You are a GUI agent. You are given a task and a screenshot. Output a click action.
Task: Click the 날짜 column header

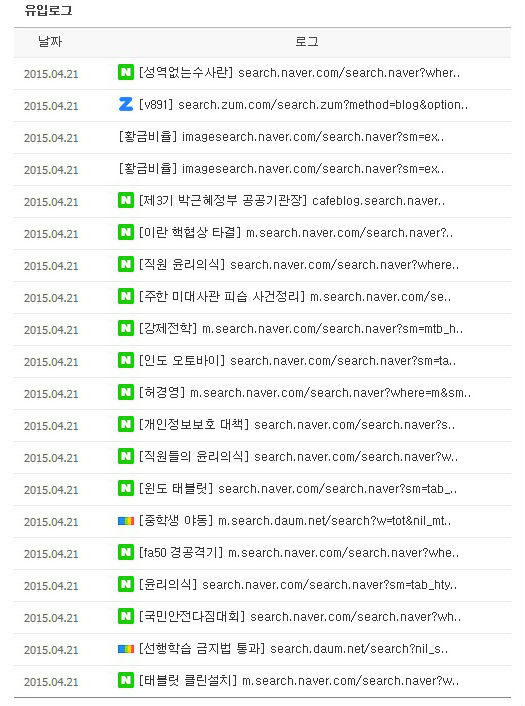coord(50,42)
